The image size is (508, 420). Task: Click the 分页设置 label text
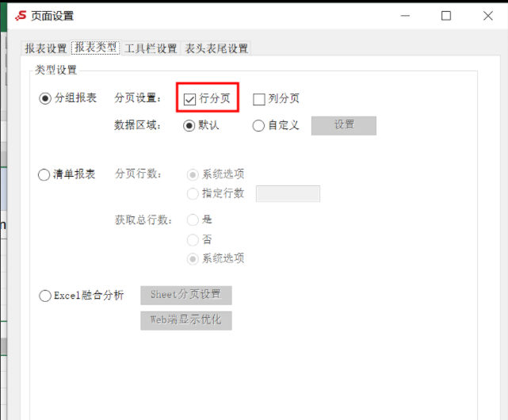138,98
